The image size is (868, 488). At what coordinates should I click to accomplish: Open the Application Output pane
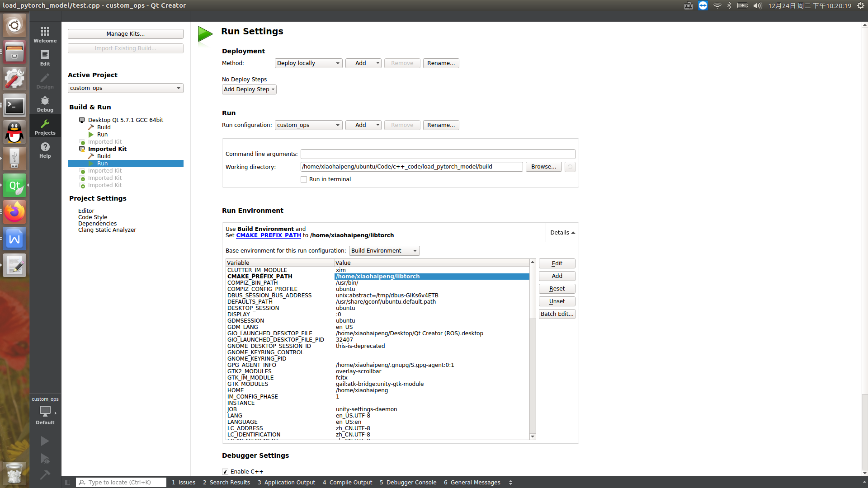pyautogui.click(x=286, y=482)
